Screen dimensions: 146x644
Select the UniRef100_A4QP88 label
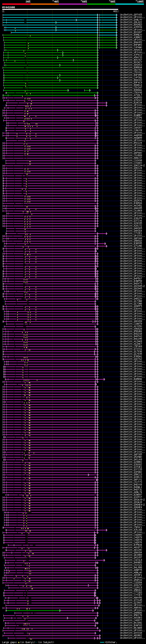(x=131, y=135)
